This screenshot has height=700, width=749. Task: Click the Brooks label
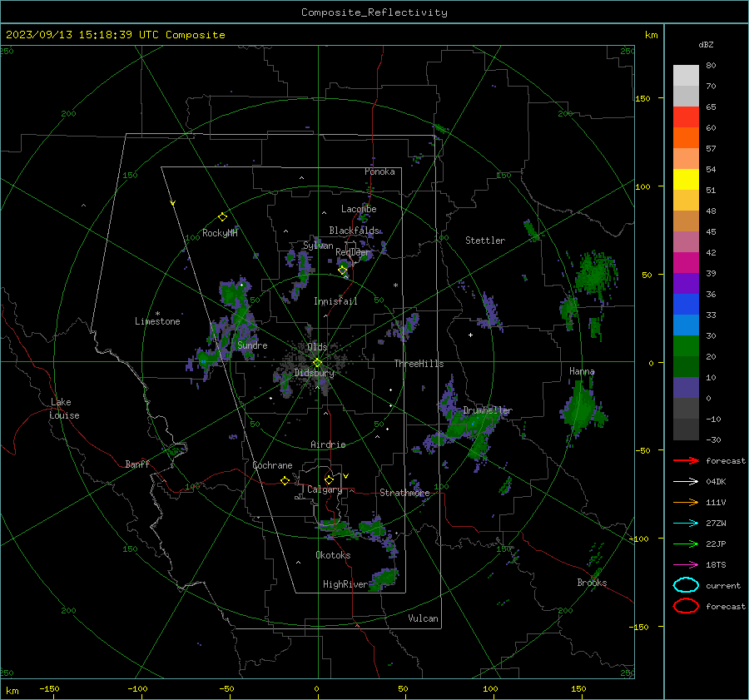(x=592, y=583)
